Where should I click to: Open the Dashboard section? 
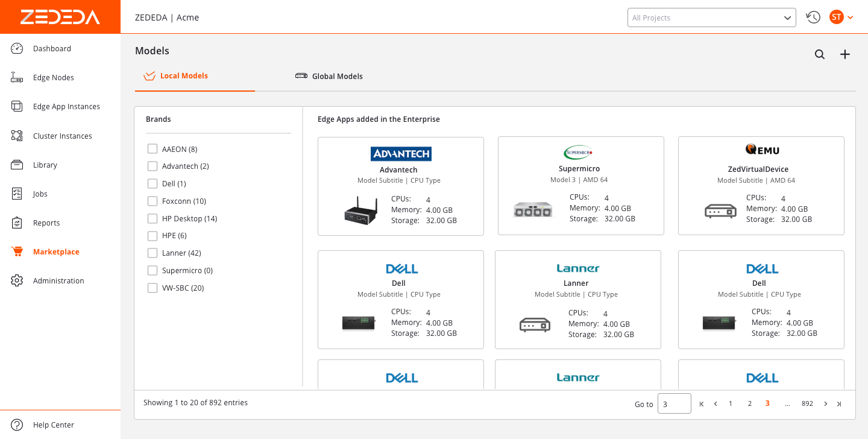coord(52,48)
